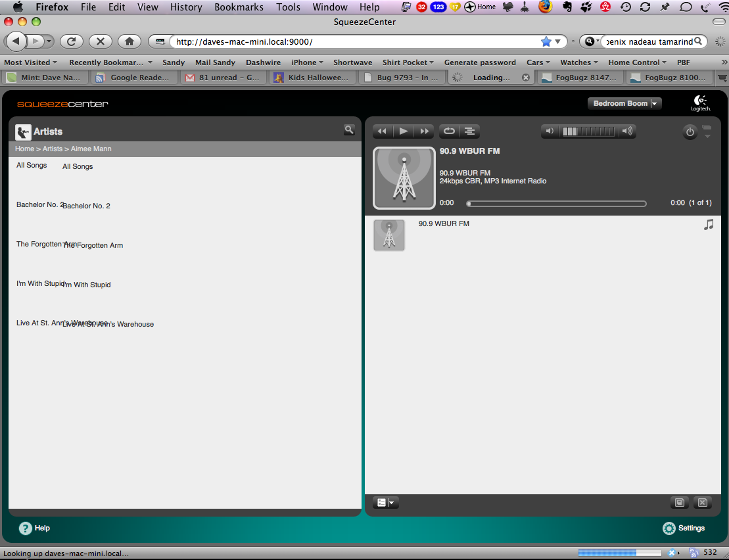Click the rewind/previous track button
Viewport: 729px width, 560px height.
coord(382,131)
